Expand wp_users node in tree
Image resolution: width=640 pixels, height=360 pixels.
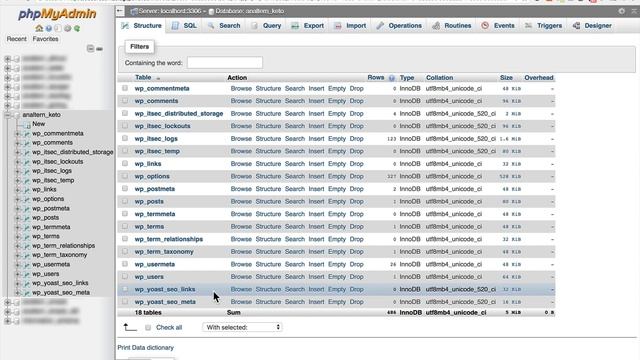[18, 274]
